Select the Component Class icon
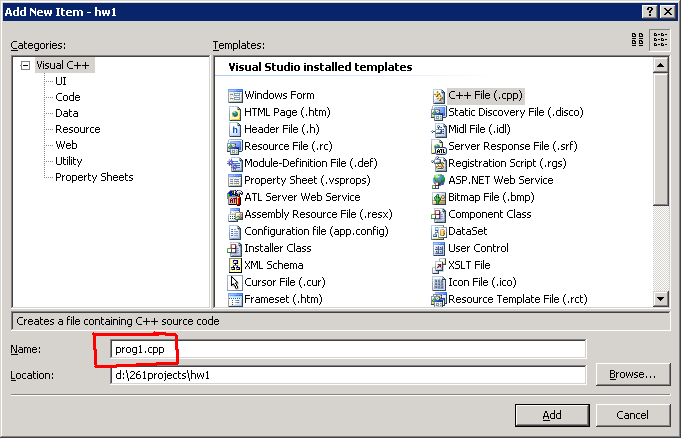The width and height of the screenshot is (683, 439). click(x=439, y=214)
